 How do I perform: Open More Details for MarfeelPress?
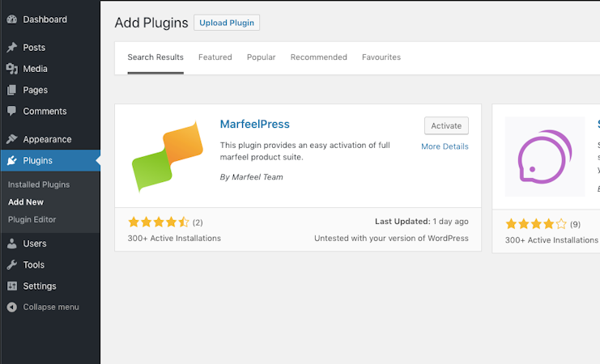(x=445, y=146)
